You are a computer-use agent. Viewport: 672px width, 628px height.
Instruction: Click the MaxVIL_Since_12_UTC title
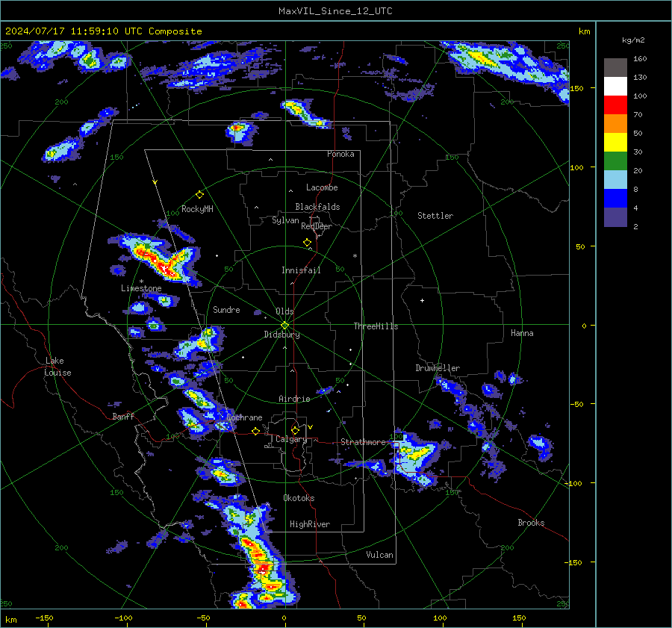coord(335,11)
